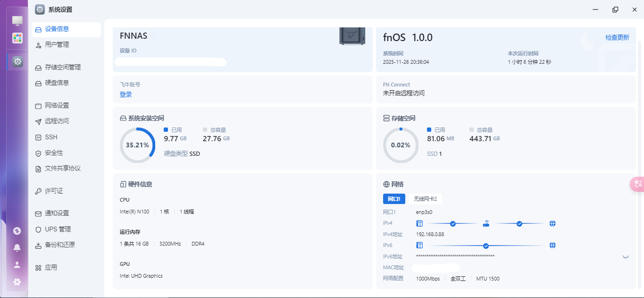Viewport: 644px width, 298px height.
Task: Click the masked IPv6 address asterisks
Action: pos(455,256)
